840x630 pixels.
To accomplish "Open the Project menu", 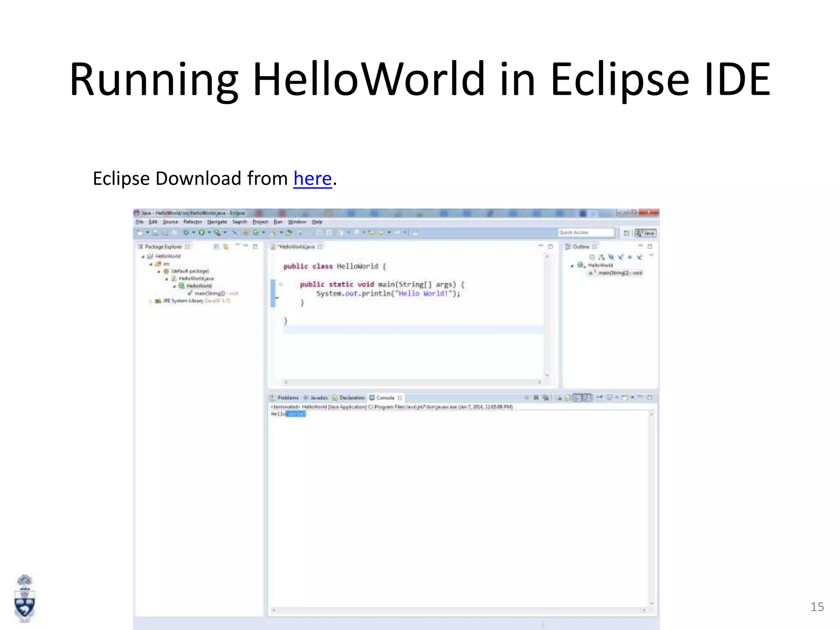I will click(260, 222).
